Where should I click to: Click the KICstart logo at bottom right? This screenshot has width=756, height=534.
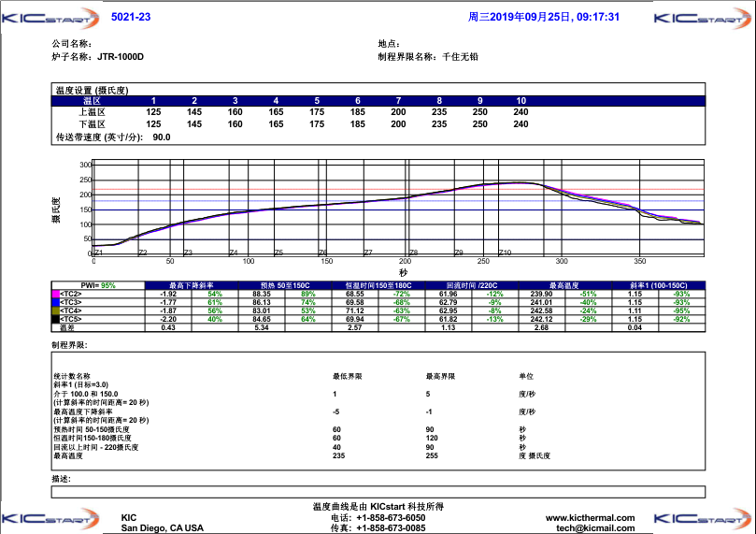[703, 519]
